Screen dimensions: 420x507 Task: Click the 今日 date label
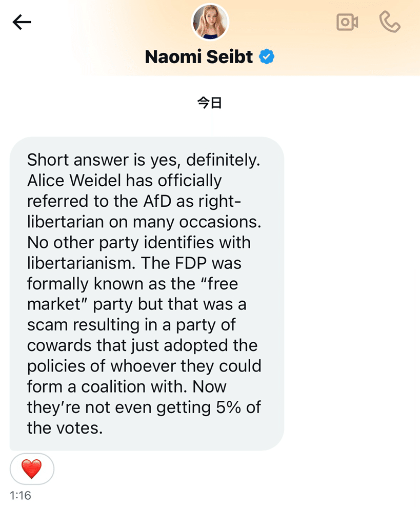tap(210, 103)
